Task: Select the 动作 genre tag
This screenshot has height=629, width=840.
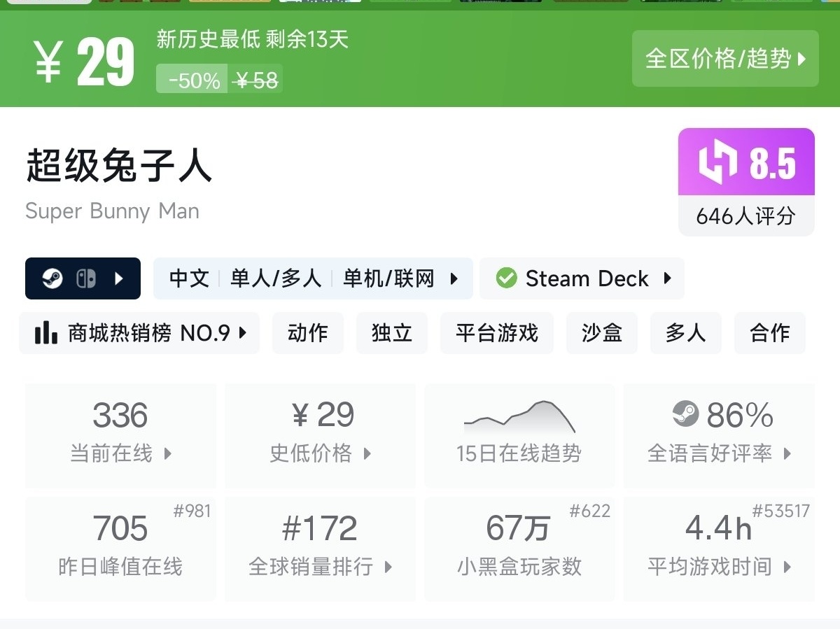Action: (307, 333)
